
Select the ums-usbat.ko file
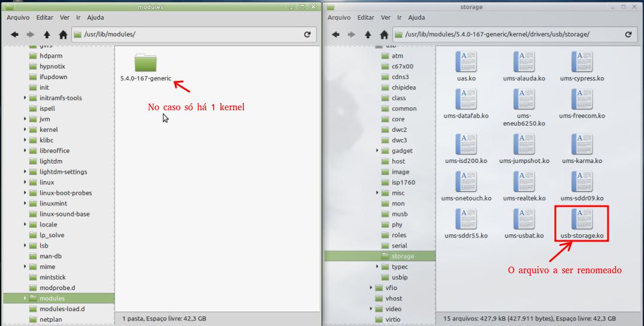(x=524, y=224)
